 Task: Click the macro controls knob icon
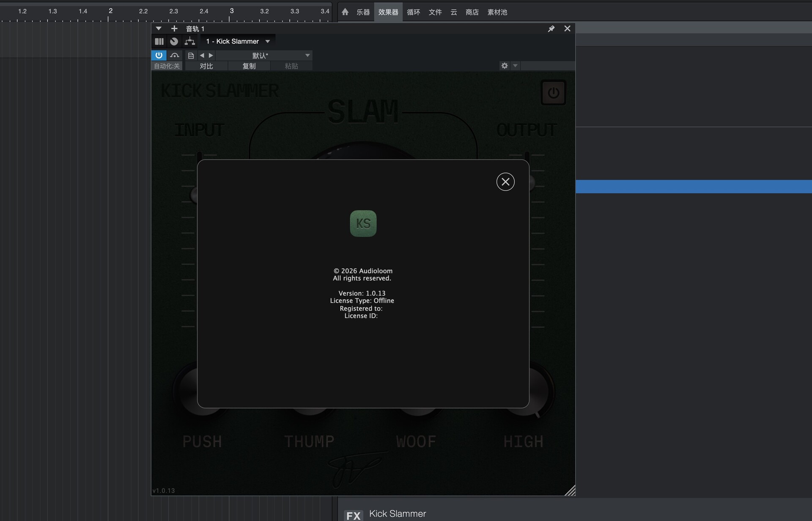pyautogui.click(x=174, y=41)
